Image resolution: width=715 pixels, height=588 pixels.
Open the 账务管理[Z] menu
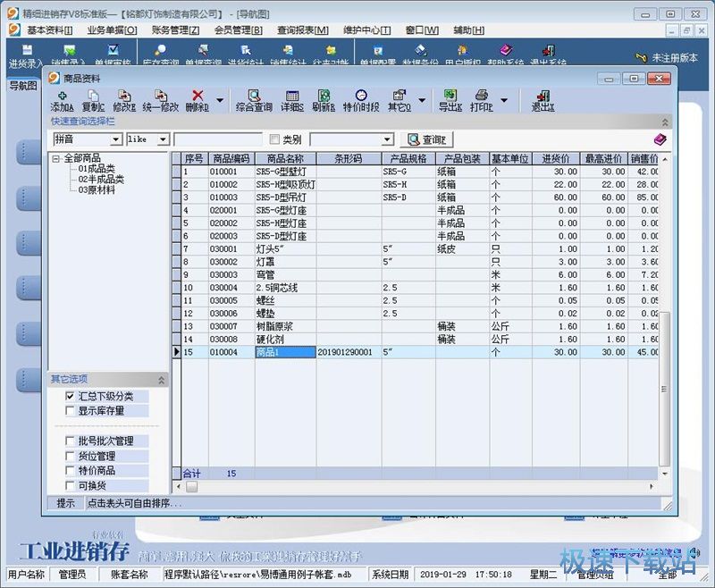[175, 30]
